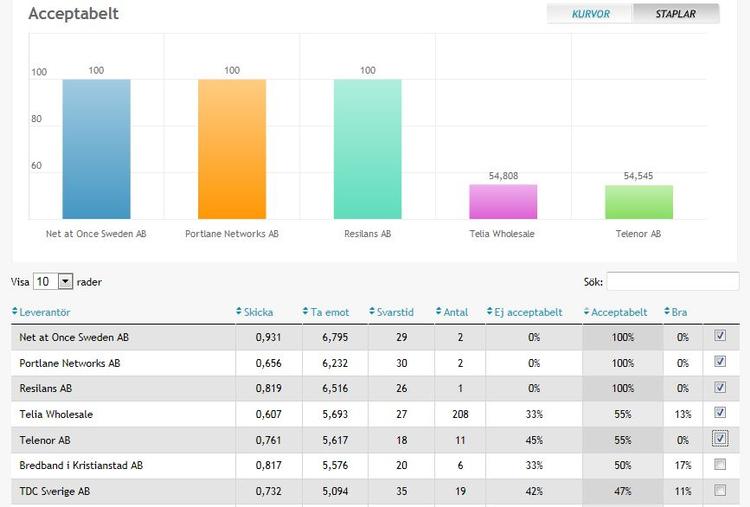This screenshot has height=507, width=750.
Task: Click Resilans AB chart axis label
Action: pyautogui.click(x=367, y=234)
